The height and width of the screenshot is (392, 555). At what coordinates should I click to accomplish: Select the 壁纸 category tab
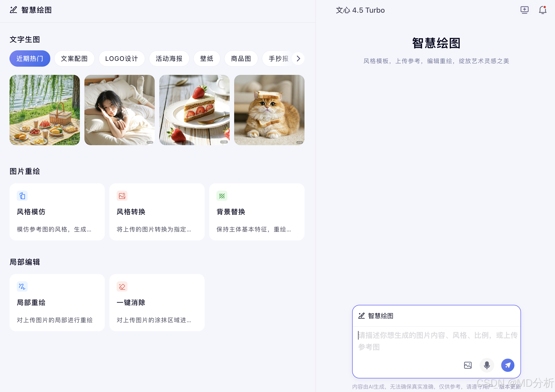pyautogui.click(x=207, y=59)
